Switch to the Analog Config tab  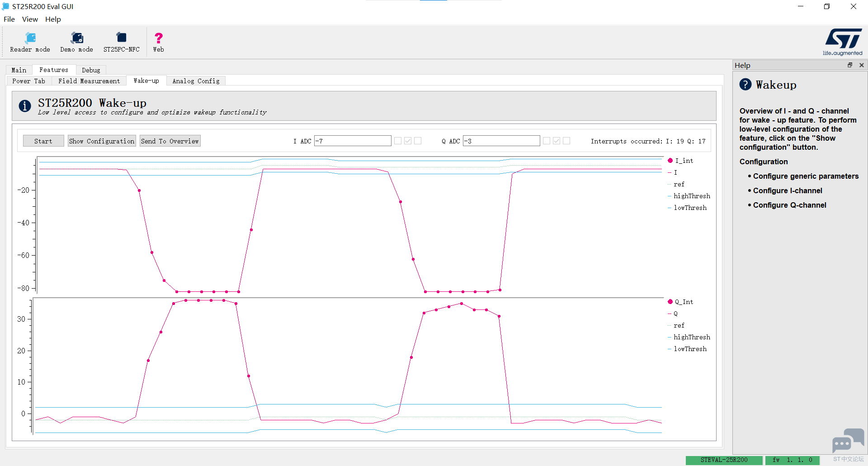coord(196,81)
